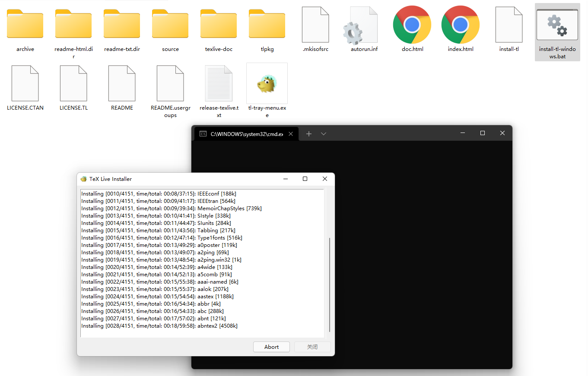The height and width of the screenshot is (376, 588).
Task: Open the archive folder
Action: tap(25, 24)
